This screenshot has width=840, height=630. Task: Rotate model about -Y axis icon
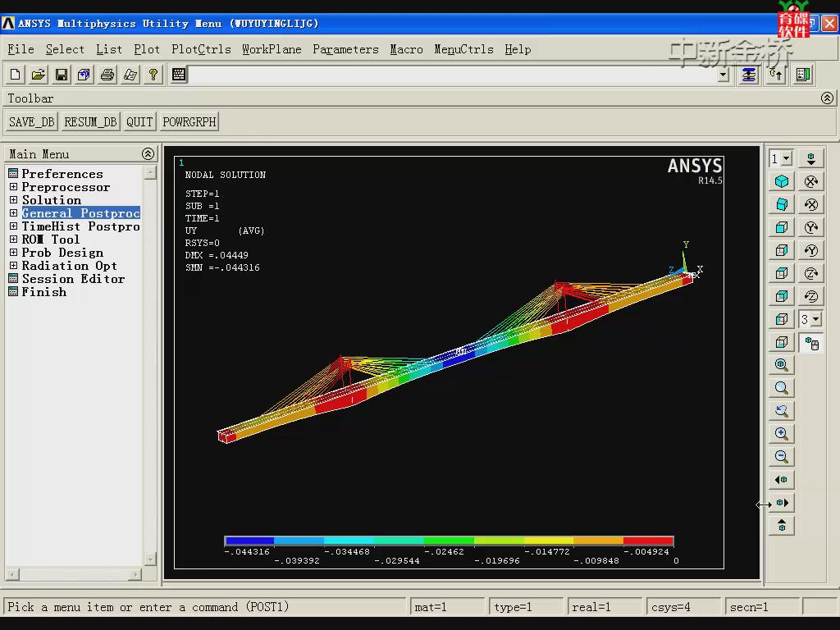click(810, 250)
